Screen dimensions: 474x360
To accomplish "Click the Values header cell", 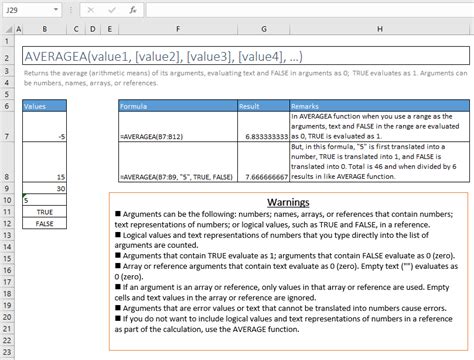I will coord(44,106).
